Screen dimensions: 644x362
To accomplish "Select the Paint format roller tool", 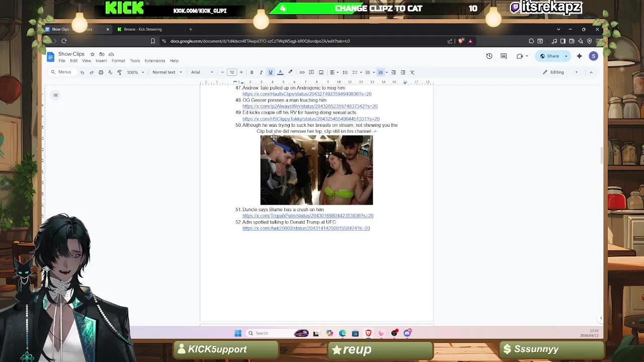I will pos(119,72).
